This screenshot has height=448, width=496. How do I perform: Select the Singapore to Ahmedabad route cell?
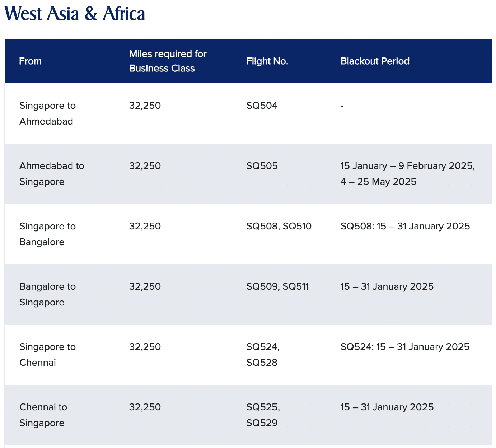point(47,113)
